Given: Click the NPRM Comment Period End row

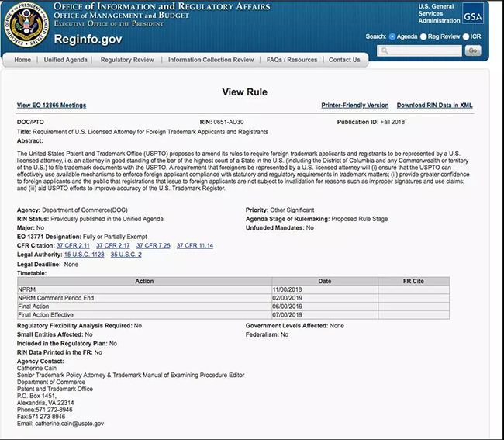Looking at the screenshot, I should (233, 298).
